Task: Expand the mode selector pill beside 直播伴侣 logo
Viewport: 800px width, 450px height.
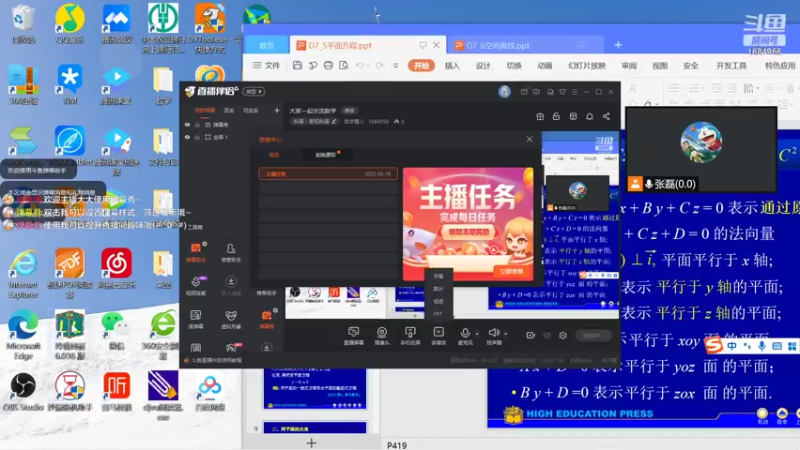Action: 254,92
